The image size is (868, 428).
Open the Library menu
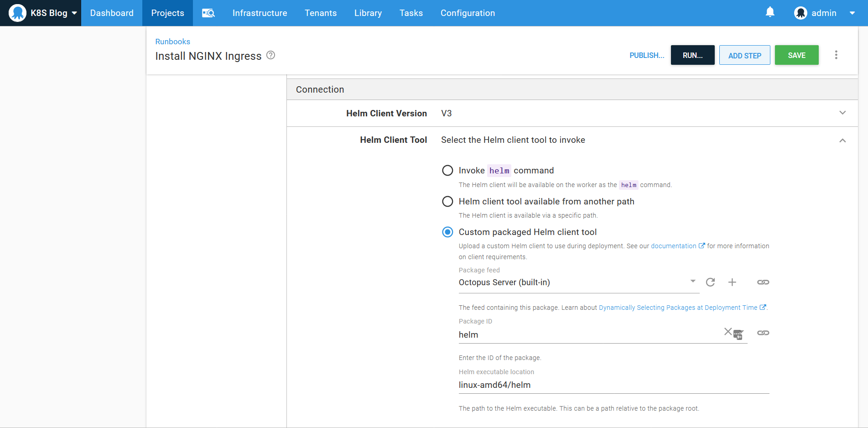[x=368, y=13]
